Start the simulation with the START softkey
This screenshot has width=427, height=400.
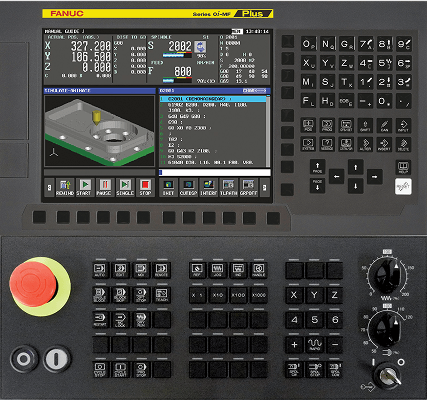click(85, 188)
